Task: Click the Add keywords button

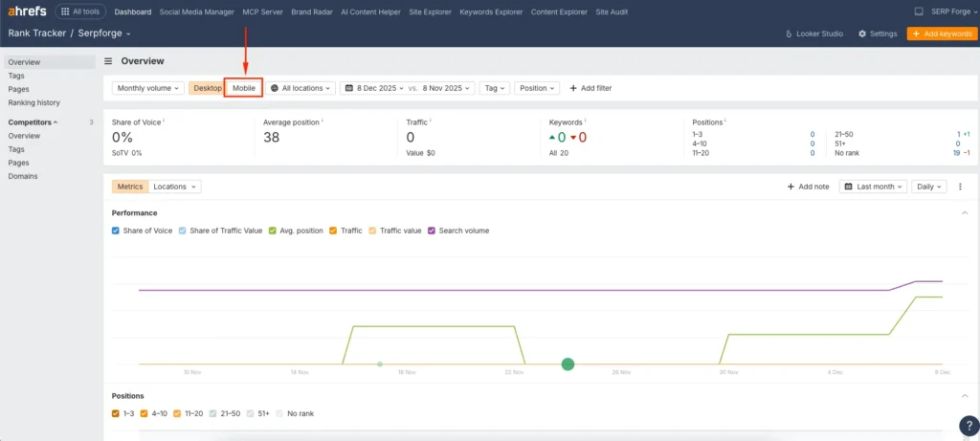Action: point(942,33)
